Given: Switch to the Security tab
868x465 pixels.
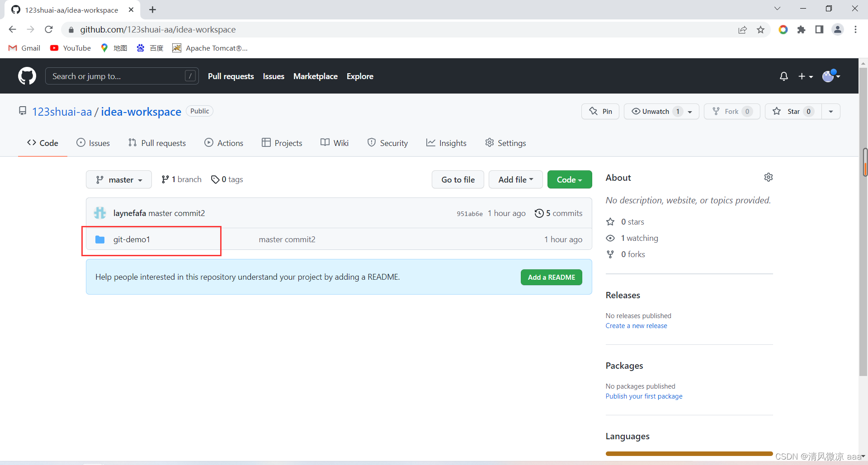Looking at the screenshot, I should (387, 143).
